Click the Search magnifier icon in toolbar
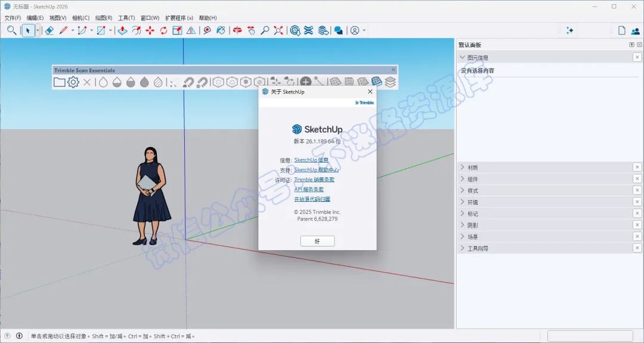Image resolution: width=644 pixels, height=343 pixels. (x=11, y=30)
